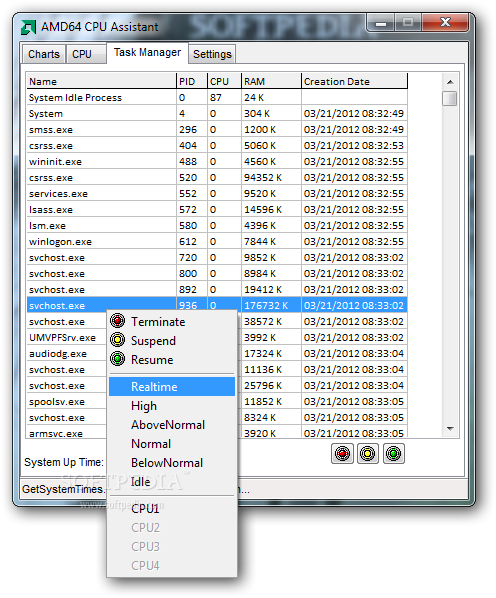Close the AMD64 CPU Assistant window

tap(445, 23)
